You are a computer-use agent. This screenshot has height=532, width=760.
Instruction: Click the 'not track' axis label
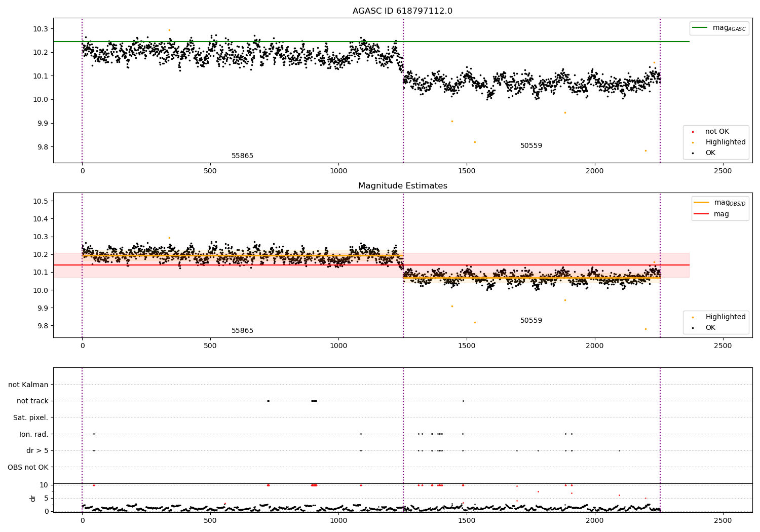[32, 401]
